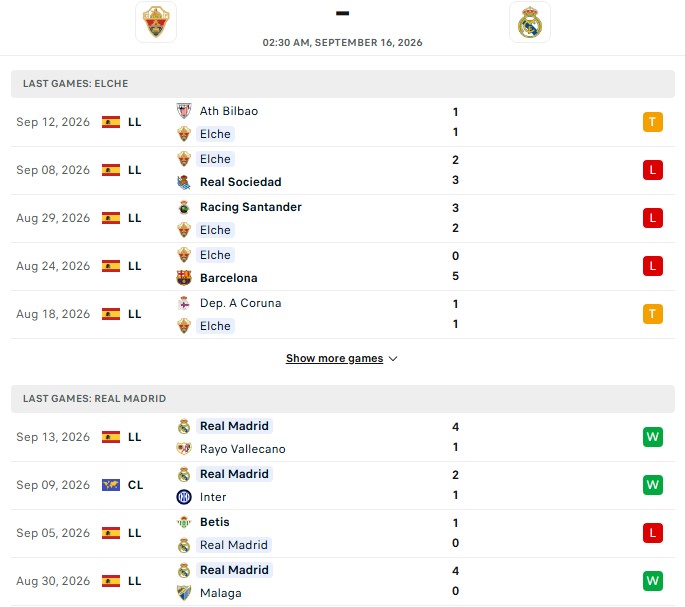Open the Sep 08, 2026 Elche match row
685x607 pixels.
pos(343,170)
